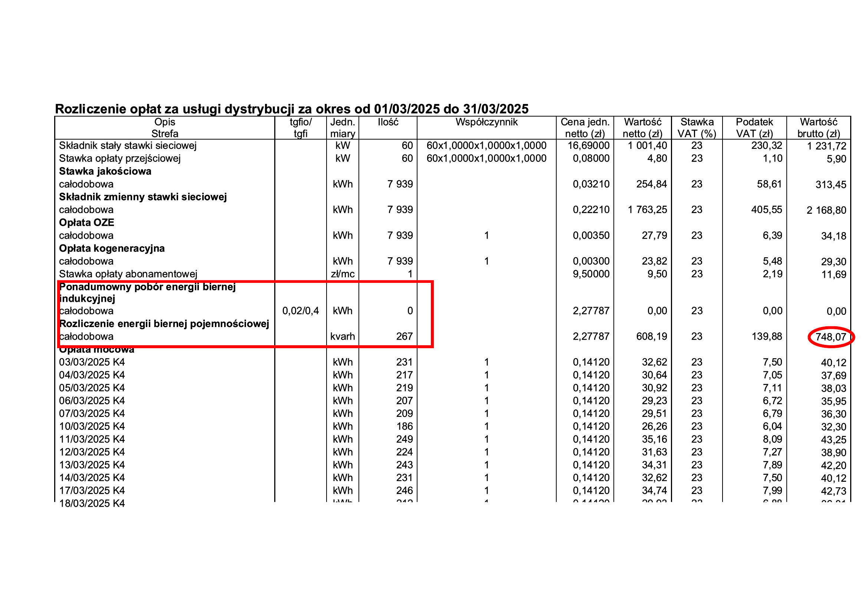Image resolution: width=868 pixels, height=614 pixels.
Task: Click the 2 168,80 gross value
Action: pyautogui.click(x=826, y=210)
